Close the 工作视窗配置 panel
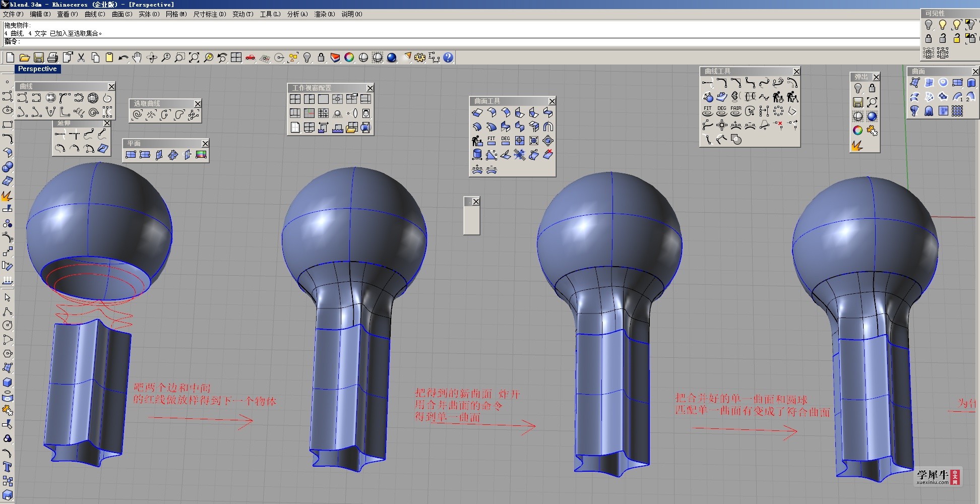The height and width of the screenshot is (504, 980). point(370,88)
